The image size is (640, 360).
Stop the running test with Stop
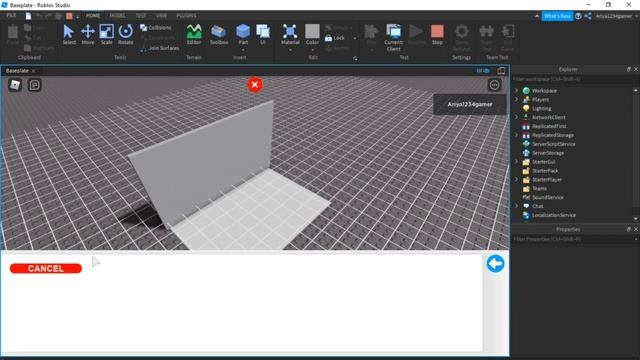[437, 34]
